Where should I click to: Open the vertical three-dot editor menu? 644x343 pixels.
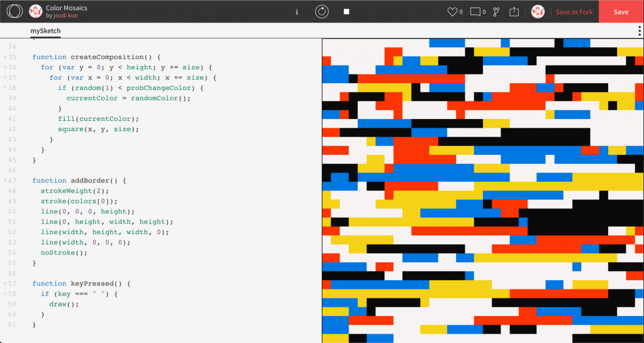tap(640, 31)
